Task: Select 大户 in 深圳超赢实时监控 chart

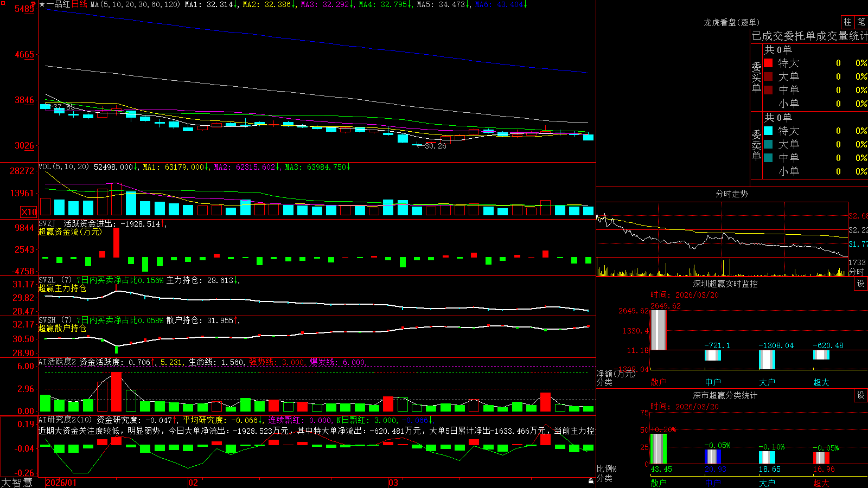Action: pyautogui.click(x=767, y=382)
